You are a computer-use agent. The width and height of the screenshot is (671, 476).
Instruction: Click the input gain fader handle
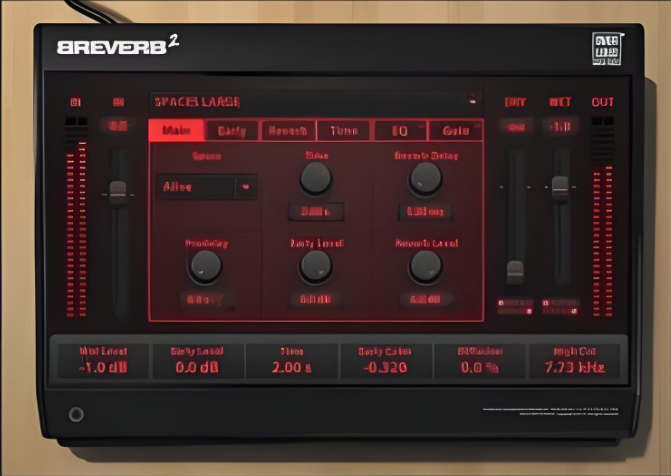click(x=118, y=193)
